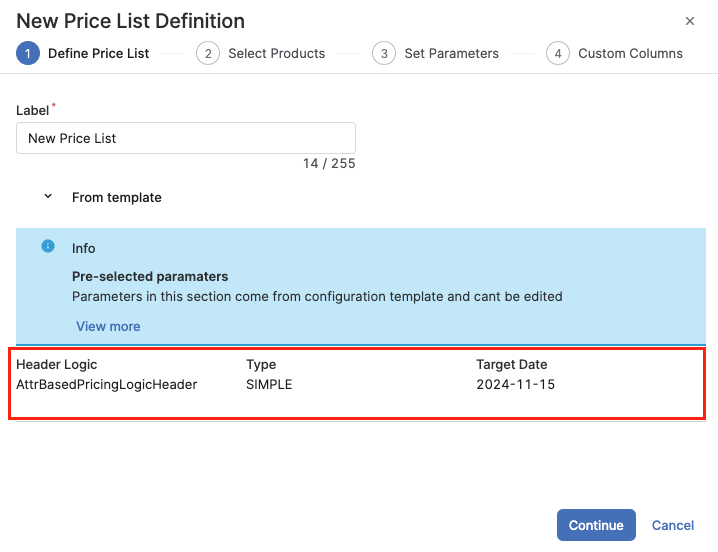The width and height of the screenshot is (718, 552).
Task: Click the SIMPLE type value
Action: [x=269, y=384]
